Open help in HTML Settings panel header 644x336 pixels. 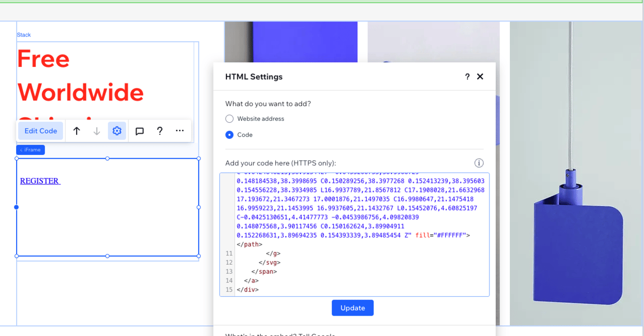(467, 77)
